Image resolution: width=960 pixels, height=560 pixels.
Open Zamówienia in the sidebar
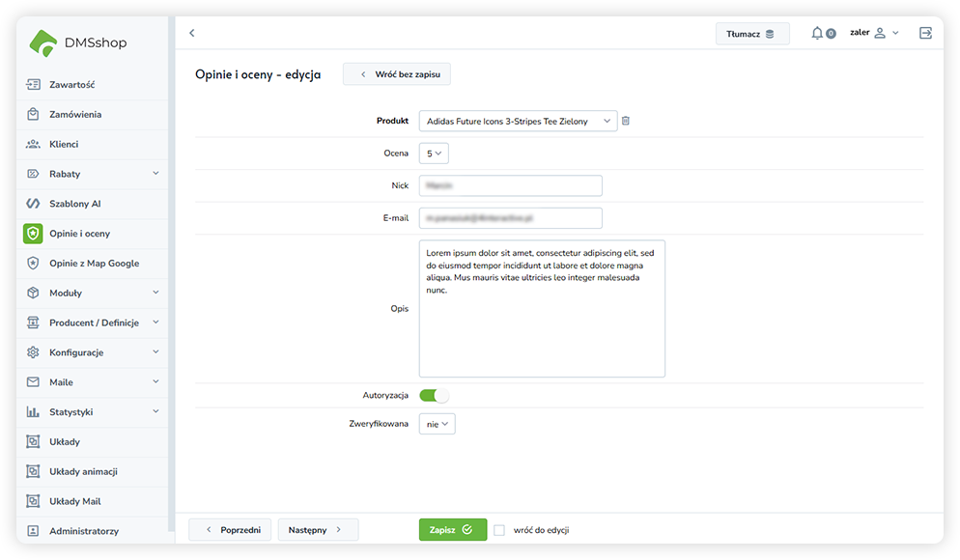tap(75, 114)
